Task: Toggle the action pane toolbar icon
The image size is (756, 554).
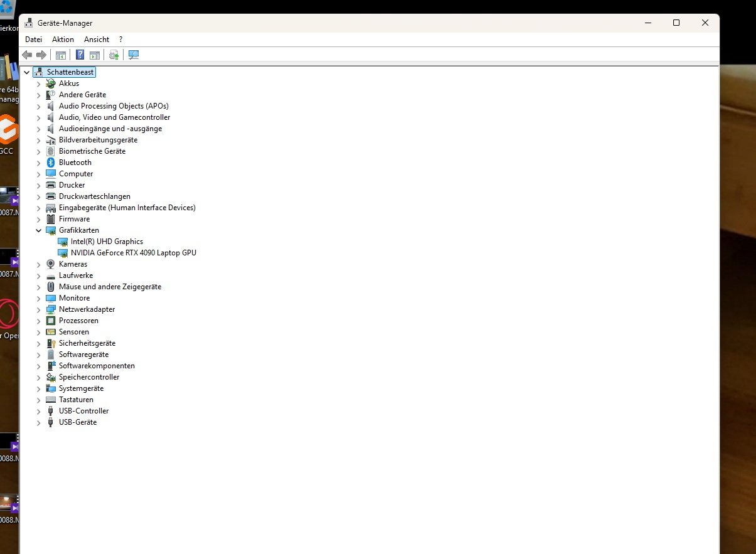Action: pos(95,55)
